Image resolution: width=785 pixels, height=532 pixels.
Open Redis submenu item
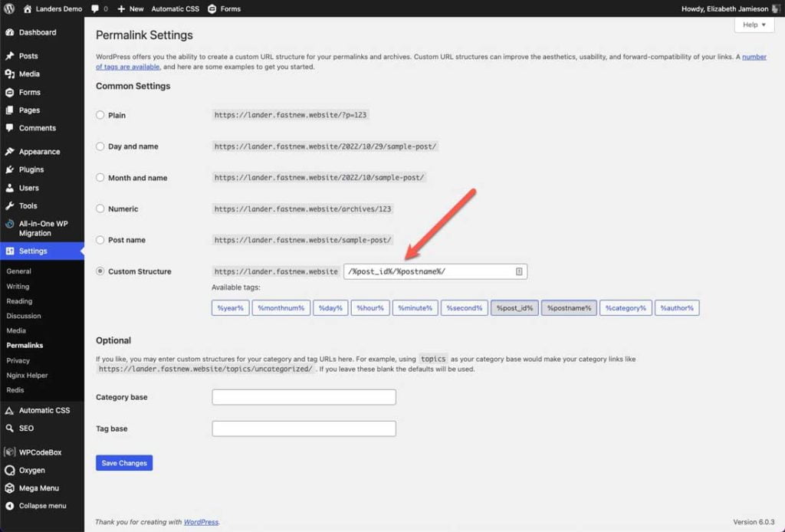(x=15, y=390)
